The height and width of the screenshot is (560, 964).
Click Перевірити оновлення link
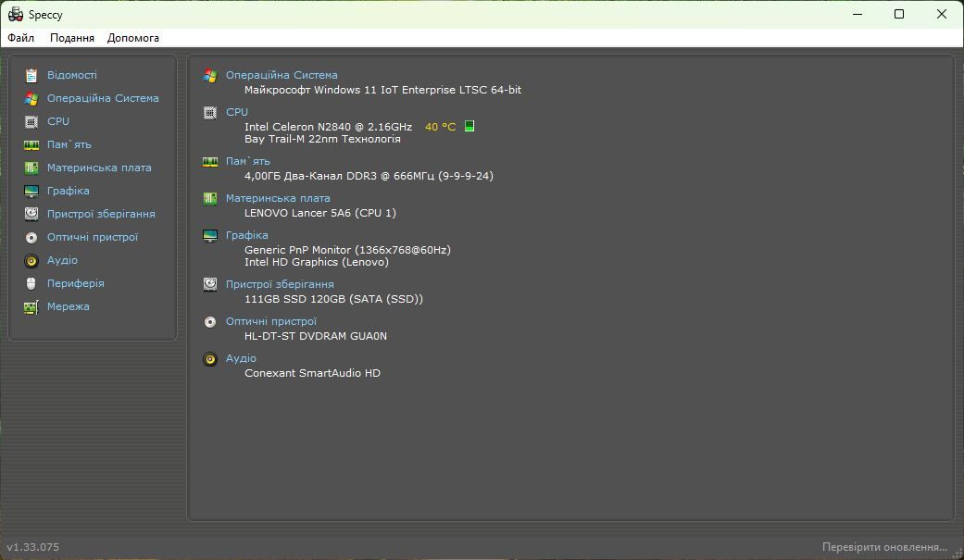pos(884,547)
